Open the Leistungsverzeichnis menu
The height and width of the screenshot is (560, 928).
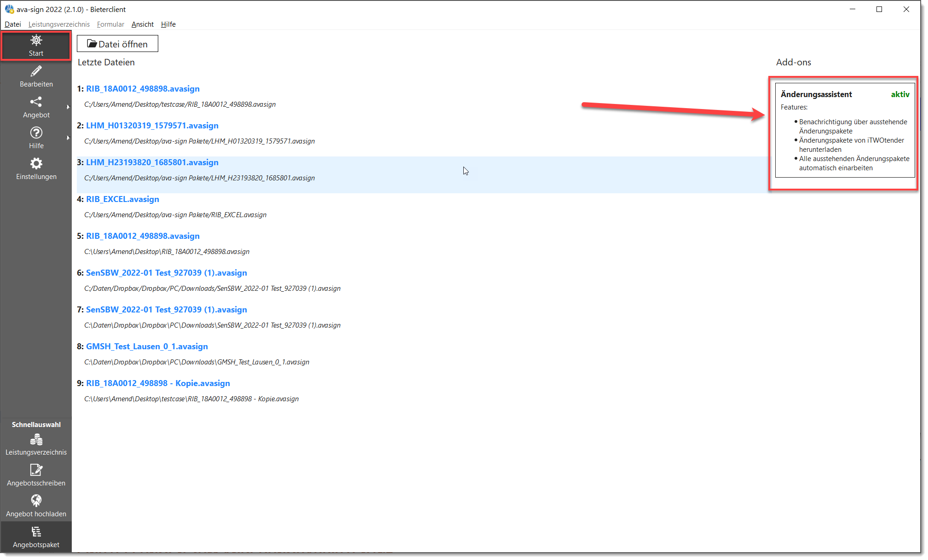coord(59,24)
